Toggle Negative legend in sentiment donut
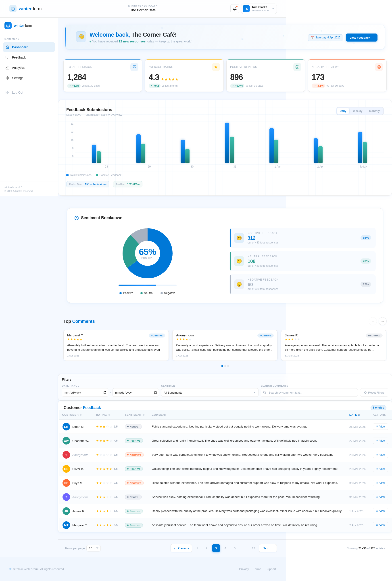The height and width of the screenshot is (581, 392). tap(168, 293)
